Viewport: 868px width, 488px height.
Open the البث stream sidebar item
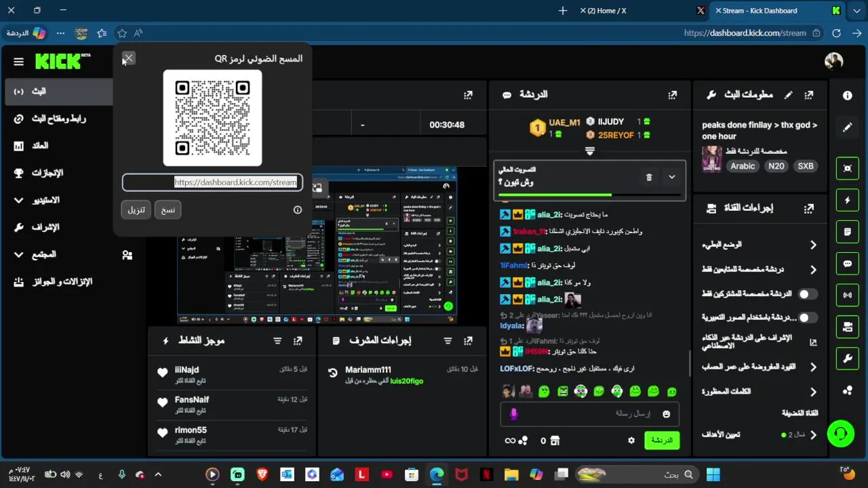tap(58, 91)
